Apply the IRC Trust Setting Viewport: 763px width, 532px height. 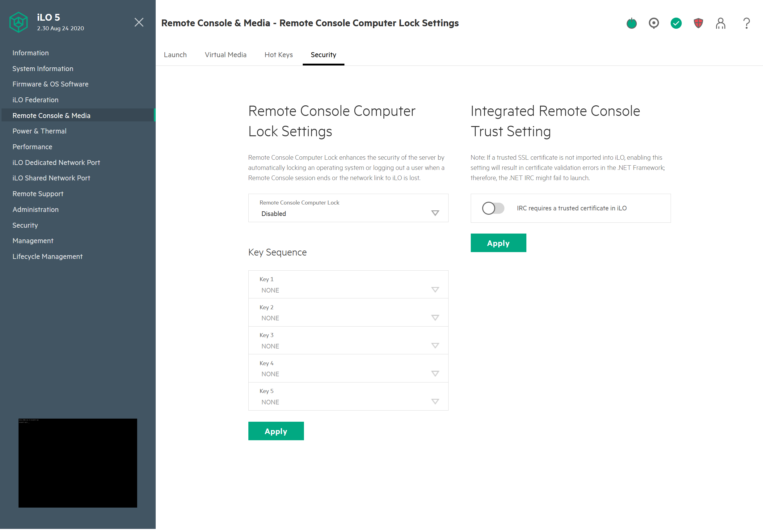coord(498,243)
